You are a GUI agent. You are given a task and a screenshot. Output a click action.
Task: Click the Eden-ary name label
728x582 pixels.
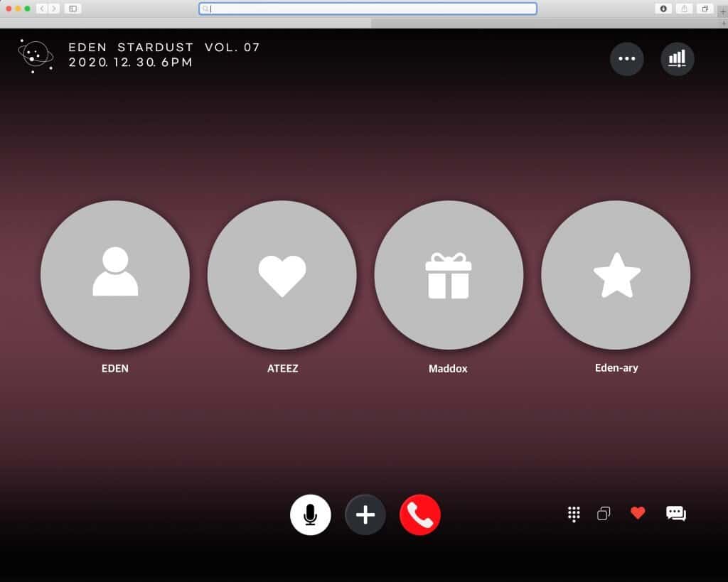point(616,368)
